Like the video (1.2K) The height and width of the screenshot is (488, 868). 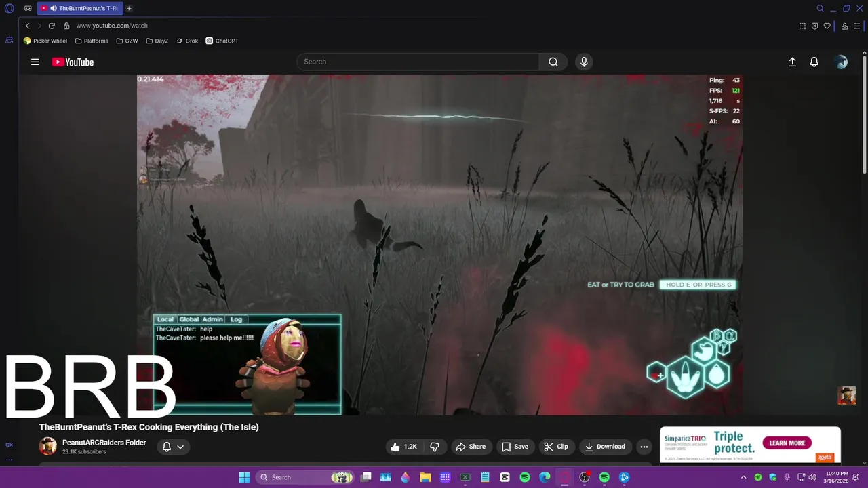403,447
